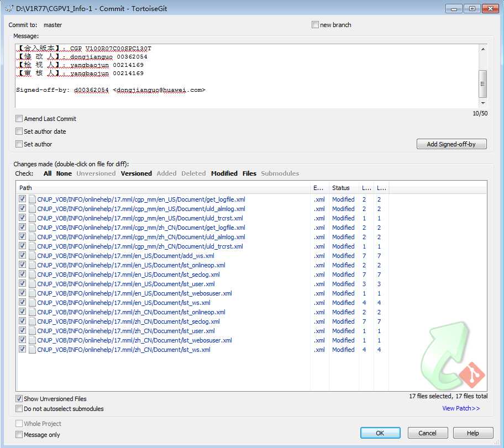Uncheck zh_CN lst_webosuser.xml file checkbox
Screen dimensions: 504x448
coord(22,340)
